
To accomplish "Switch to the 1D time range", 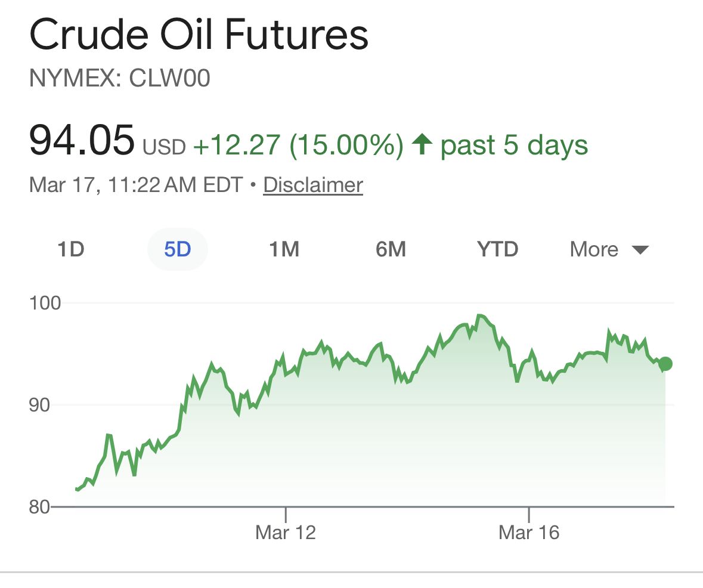I will pos(70,249).
